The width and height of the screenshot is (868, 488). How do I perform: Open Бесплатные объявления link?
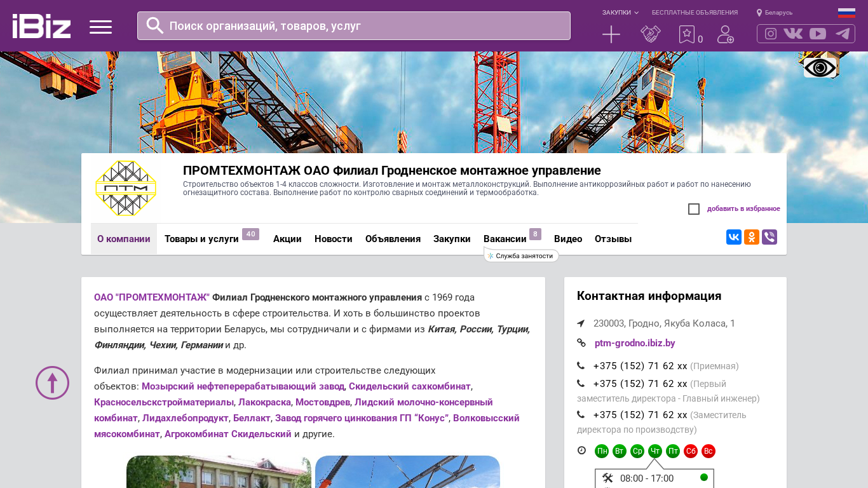695,13
